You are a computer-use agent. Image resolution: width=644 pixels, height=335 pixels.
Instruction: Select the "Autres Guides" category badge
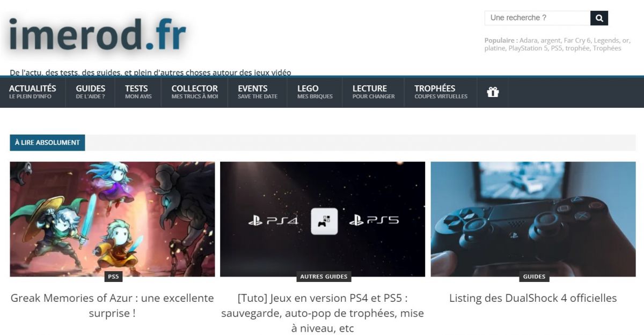[x=324, y=277]
